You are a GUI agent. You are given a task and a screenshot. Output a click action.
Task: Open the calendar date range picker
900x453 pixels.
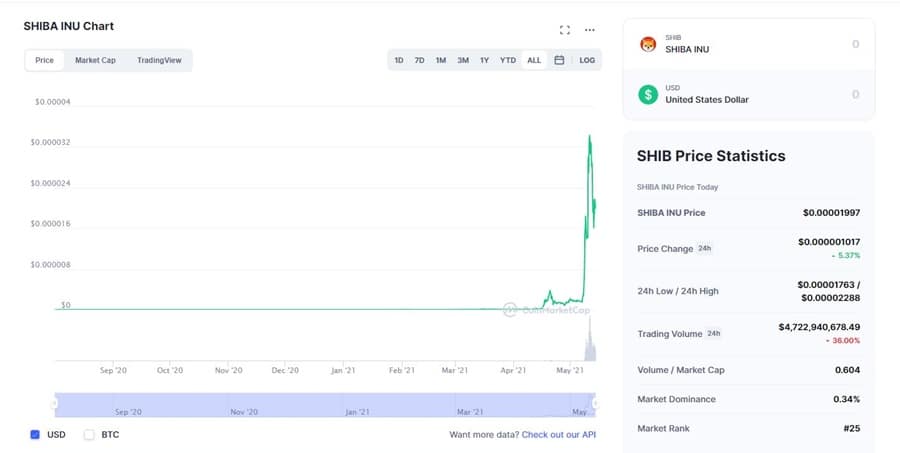(559, 60)
